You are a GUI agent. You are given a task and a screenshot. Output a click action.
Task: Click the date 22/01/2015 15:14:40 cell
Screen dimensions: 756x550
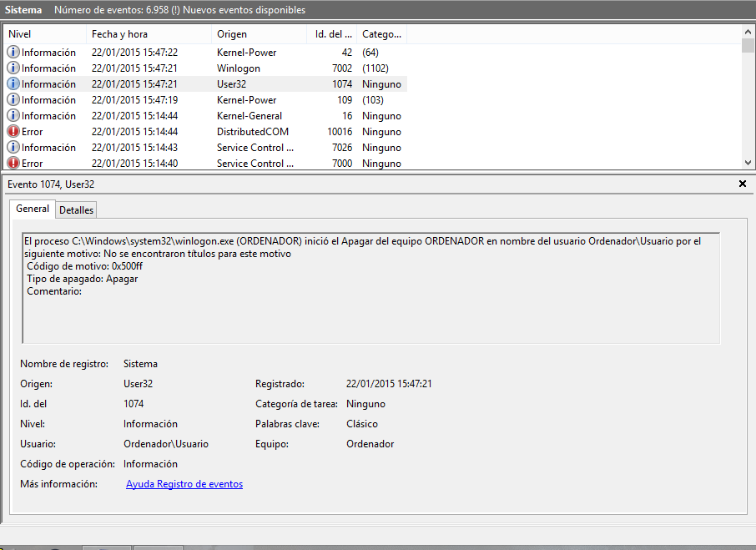[134, 164]
